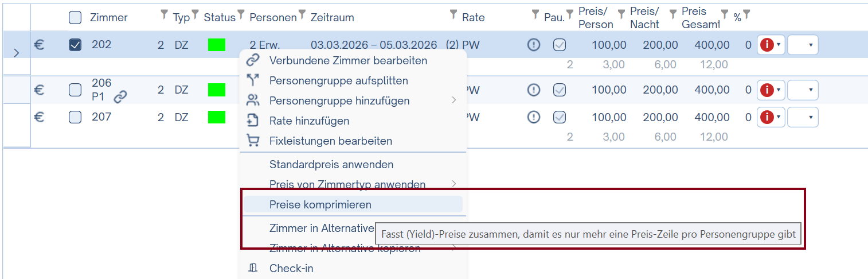Viewport: 868px width, 279px height.
Task: Click the warning icon in room 207 row
Action: (534, 117)
